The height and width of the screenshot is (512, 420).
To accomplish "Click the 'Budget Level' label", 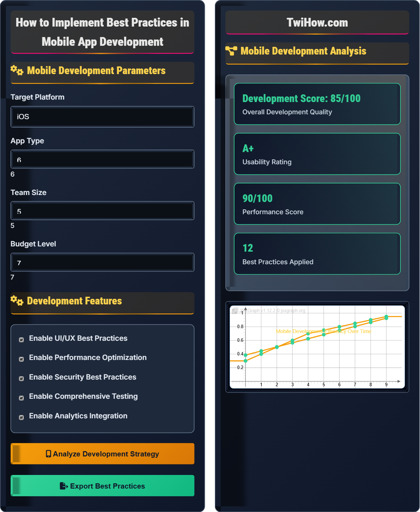I will pos(33,244).
